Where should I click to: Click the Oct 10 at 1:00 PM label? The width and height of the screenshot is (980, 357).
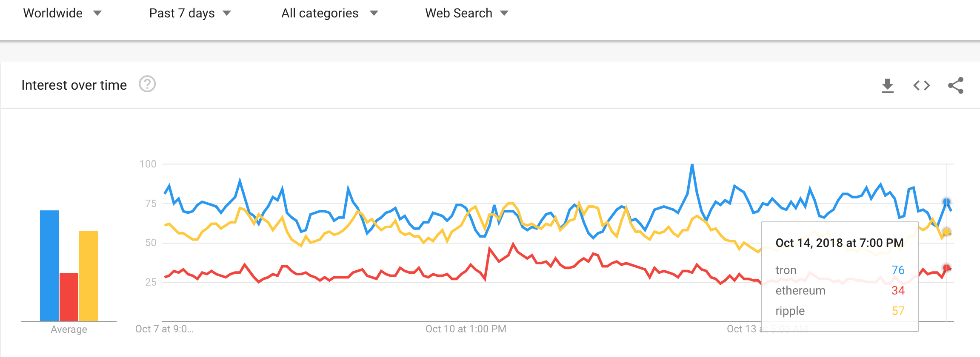(x=466, y=329)
